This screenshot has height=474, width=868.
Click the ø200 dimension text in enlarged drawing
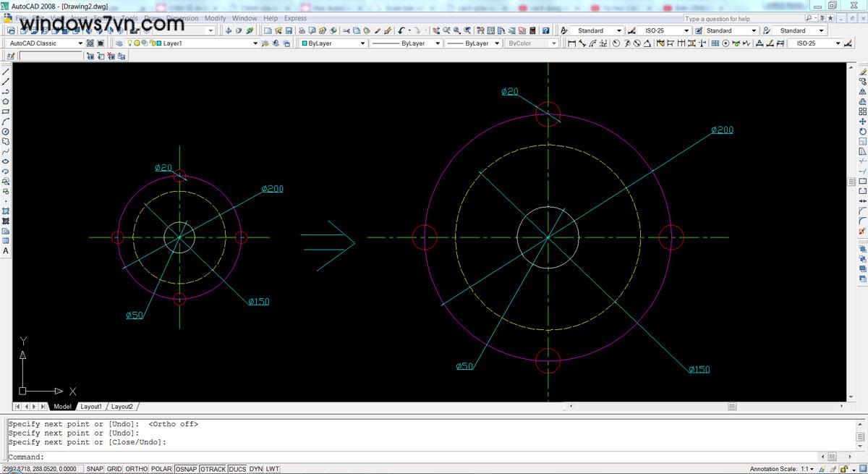(x=722, y=130)
